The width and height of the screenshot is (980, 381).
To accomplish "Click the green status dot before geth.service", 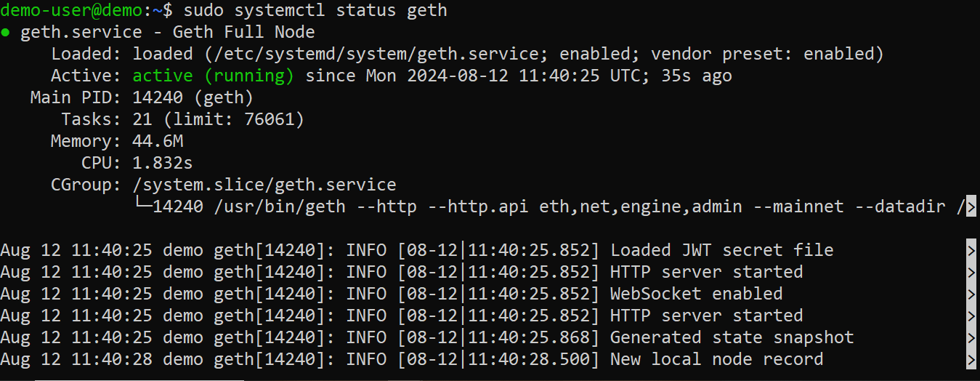I will tap(6, 33).
